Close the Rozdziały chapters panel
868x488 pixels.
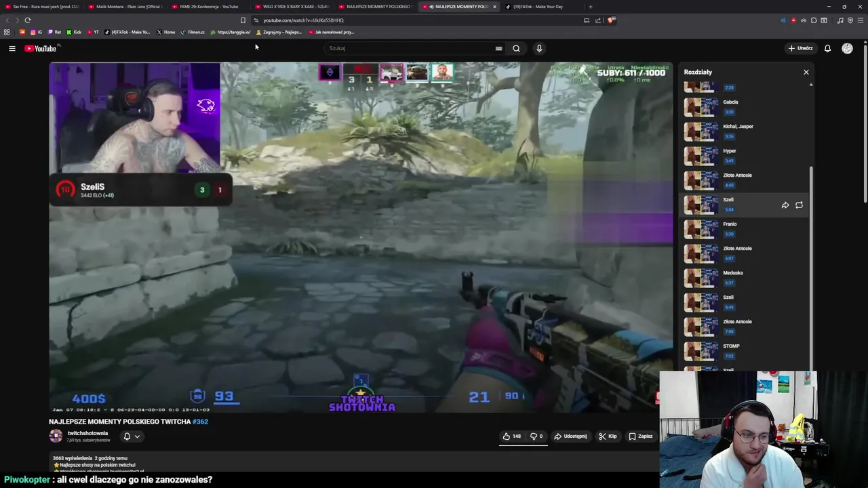(806, 72)
